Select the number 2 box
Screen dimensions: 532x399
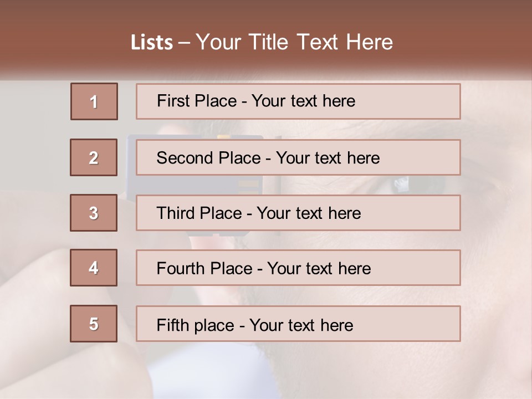(94, 157)
